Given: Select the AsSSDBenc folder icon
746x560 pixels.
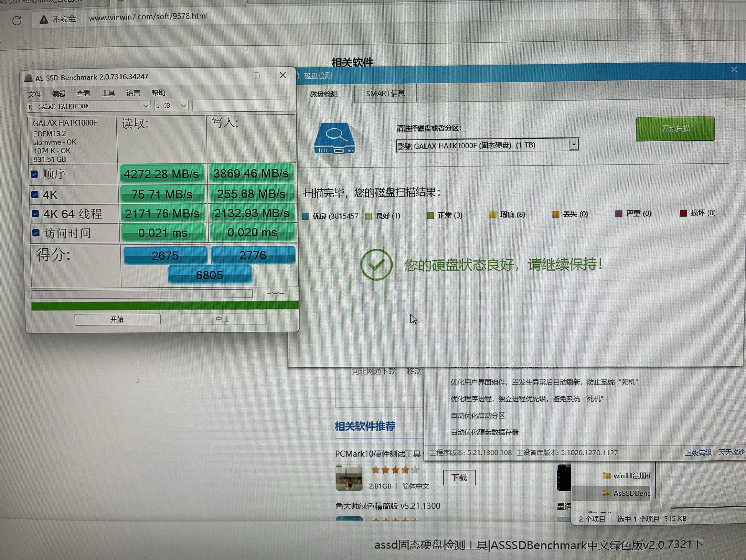Looking at the screenshot, I should [x=606, y=493].
